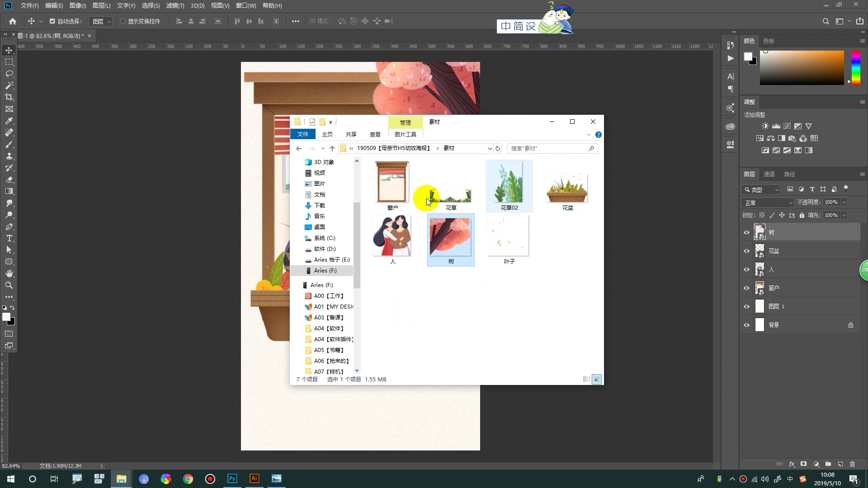Screen dimensions: 868x488
Task: Open Explorer help question mark icon
Action: (x=598, y=135)
